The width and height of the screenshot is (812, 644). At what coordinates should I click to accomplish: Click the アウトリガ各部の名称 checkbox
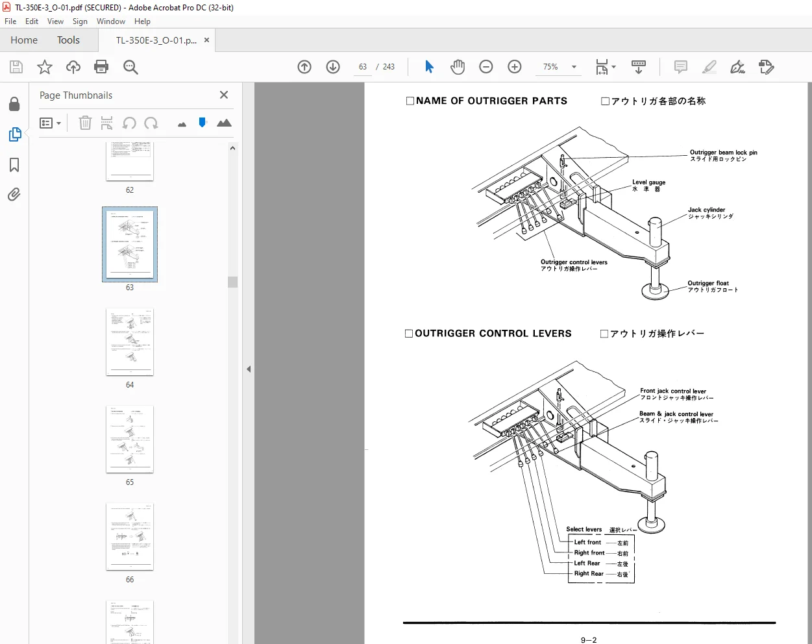pyautogui.click(x=606, y=101)
